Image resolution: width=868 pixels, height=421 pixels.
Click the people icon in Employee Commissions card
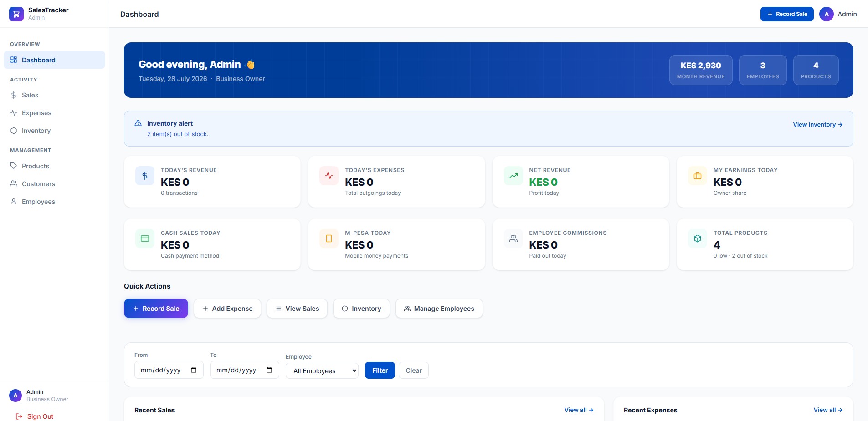[513, 238]
